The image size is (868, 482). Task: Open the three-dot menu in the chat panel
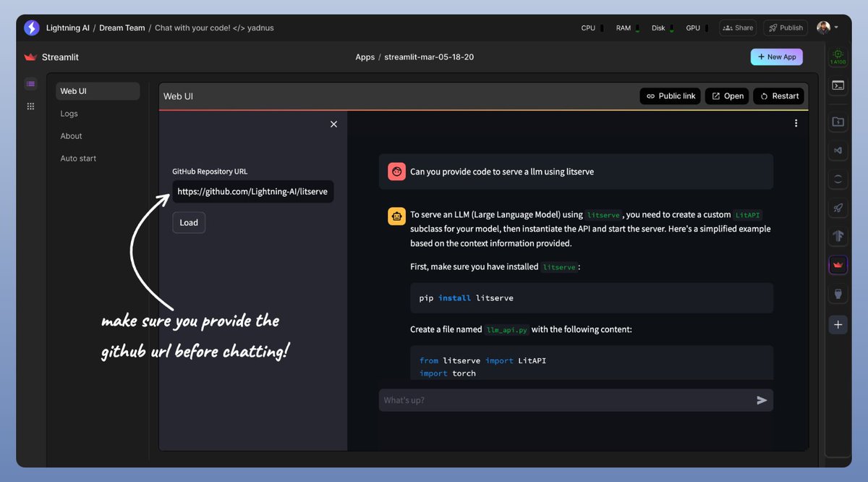click(x=796, y=122)
